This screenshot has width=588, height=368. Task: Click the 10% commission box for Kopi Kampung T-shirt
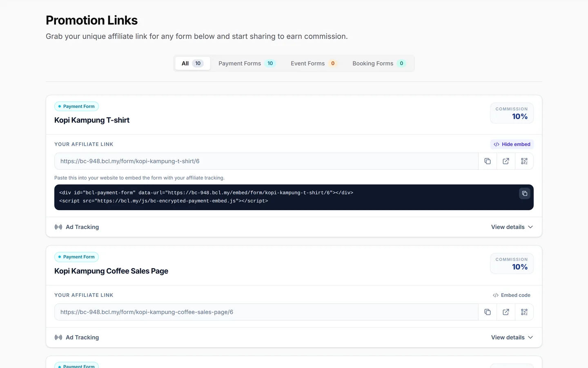tap(512, 113)
